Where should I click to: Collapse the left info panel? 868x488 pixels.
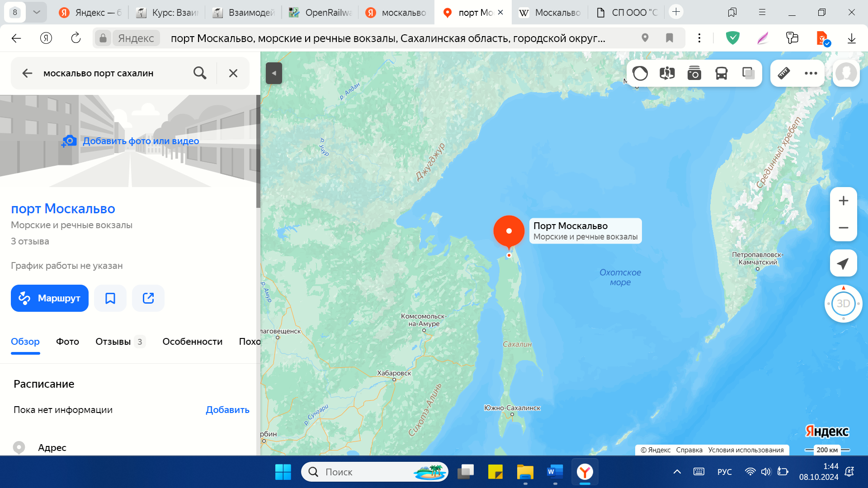(274, 73)
